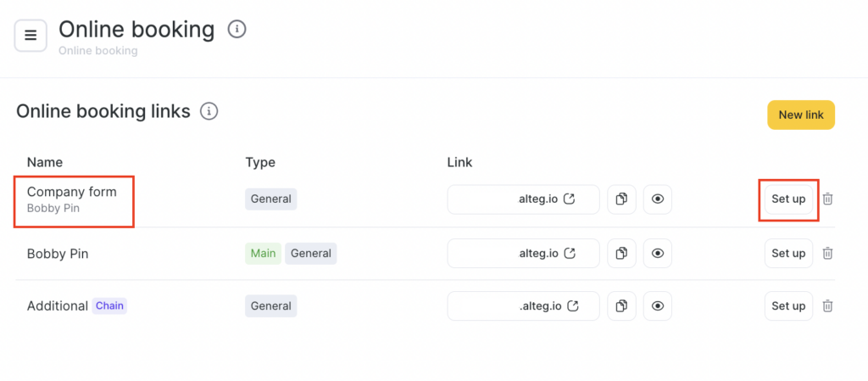Preview the Bobby Pin link with eye icon
The image size is (868, 381).
tap(657, 253)
